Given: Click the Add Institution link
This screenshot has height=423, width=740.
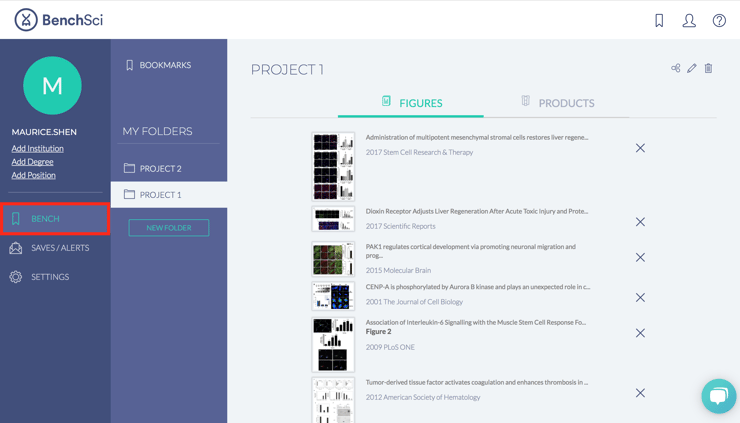Looking at the screenshot, I should 38,148.
